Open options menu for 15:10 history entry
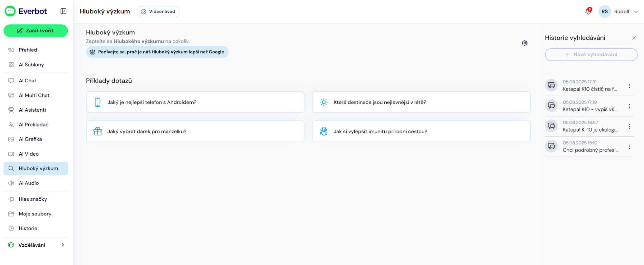This screenshot has width=644, height=265. click(629, 147)
